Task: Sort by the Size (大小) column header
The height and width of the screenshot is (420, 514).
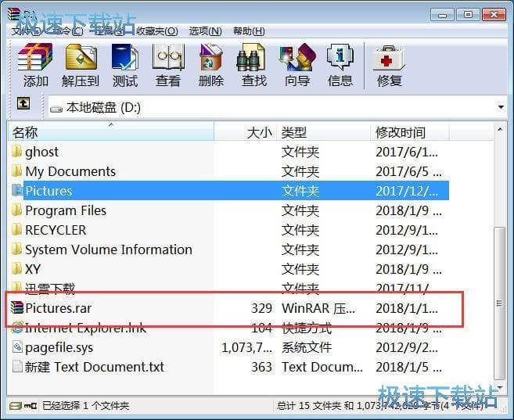Action: 259,132
